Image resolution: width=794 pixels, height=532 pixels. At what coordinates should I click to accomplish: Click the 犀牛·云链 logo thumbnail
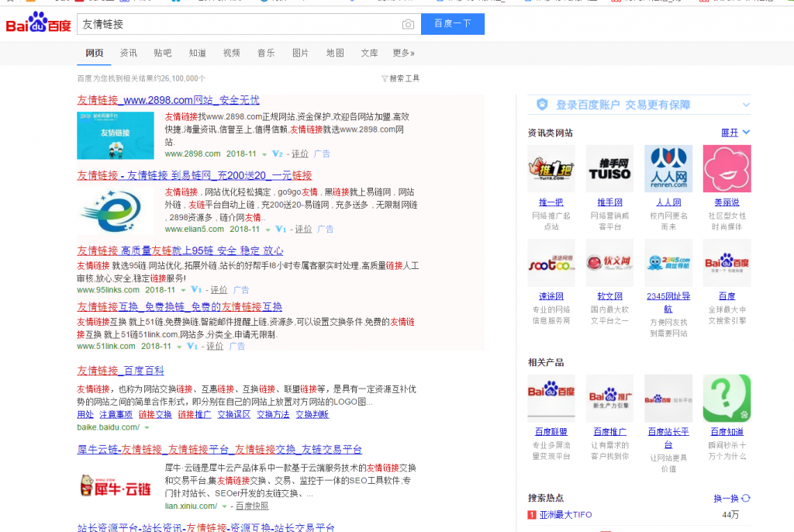(x=116, y=486)
